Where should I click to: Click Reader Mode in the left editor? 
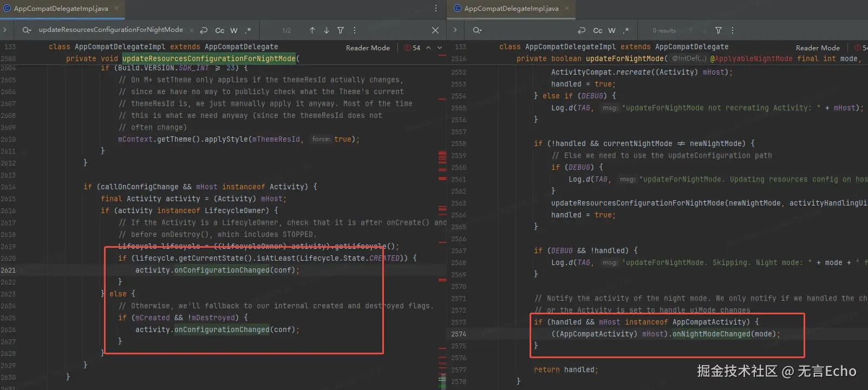click(x=368, y=48)
